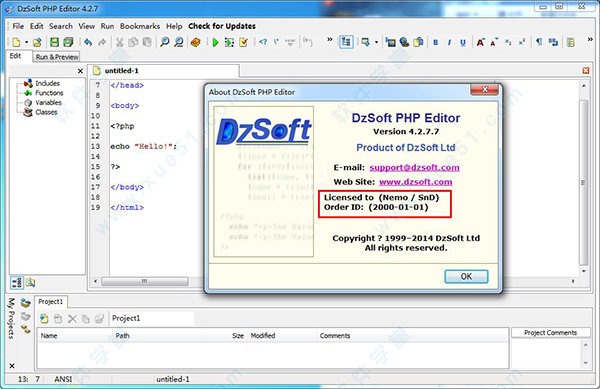Click the Open file folder icon

click(x=37, y=42)
